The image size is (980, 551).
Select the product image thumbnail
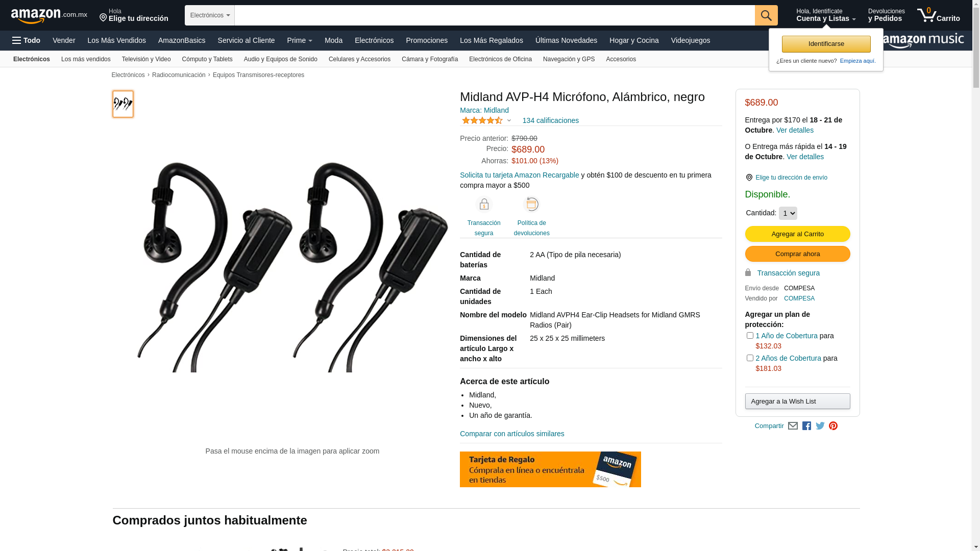pyautogui.click(x=123, y=104)
